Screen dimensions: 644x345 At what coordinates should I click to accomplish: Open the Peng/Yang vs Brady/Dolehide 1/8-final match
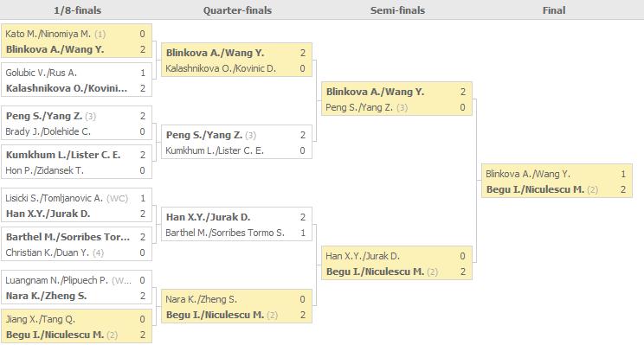[77, 124]
